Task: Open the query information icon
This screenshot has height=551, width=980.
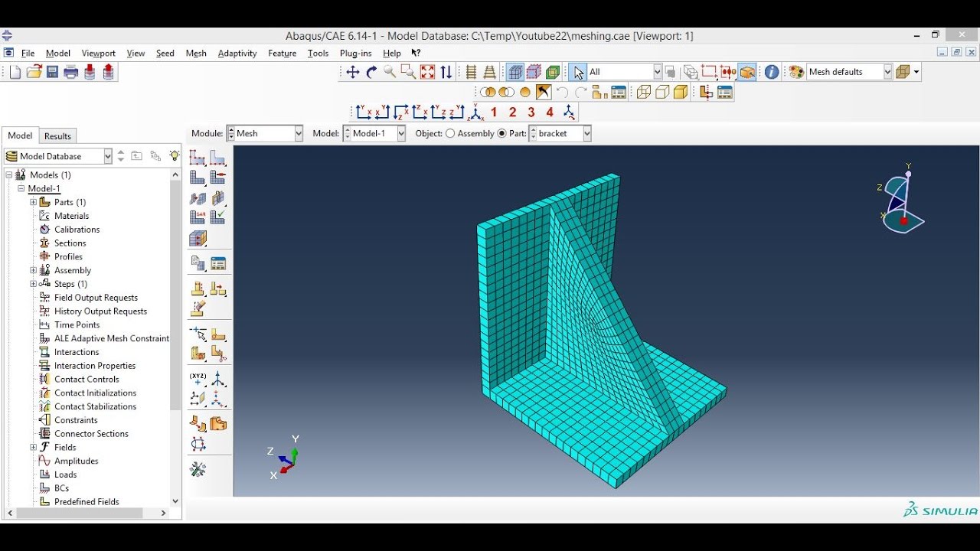Action: point(772,72)
